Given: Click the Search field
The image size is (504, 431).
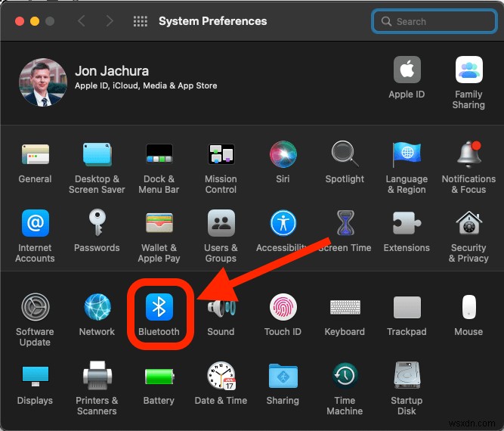Looking at the screenshot, I should (x=434, y=21).
